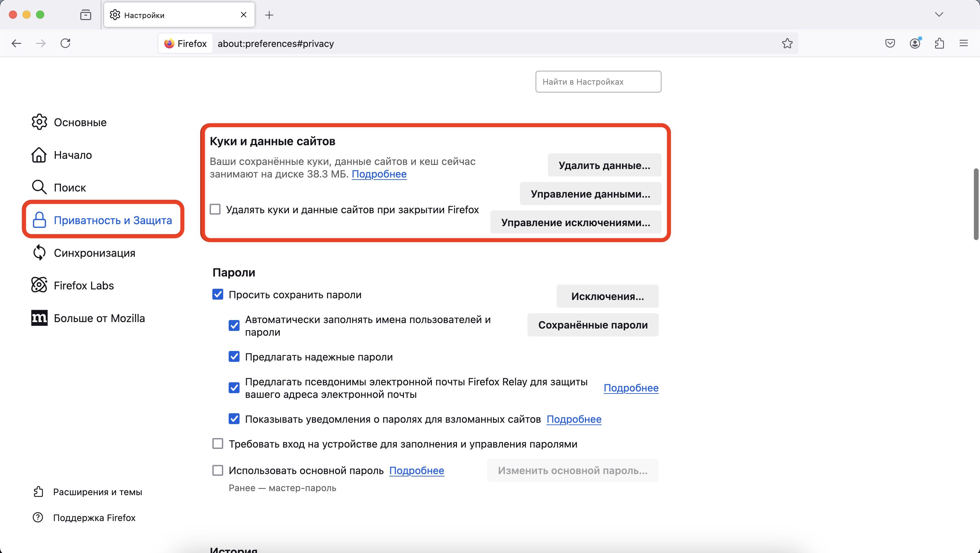
Task: Toggle Firefox Relay псевдонимы checkbox
Action: pyautogui.click(x=234, y=388)
